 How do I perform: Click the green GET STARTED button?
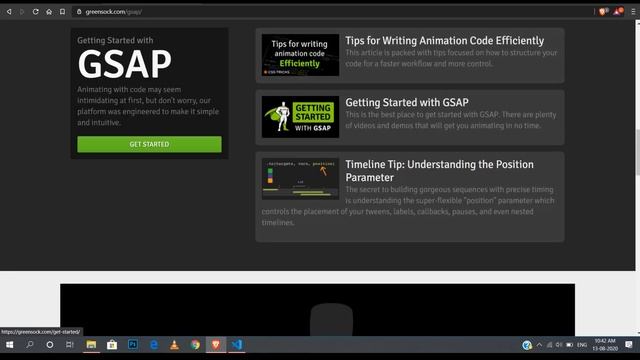(149, 144)
